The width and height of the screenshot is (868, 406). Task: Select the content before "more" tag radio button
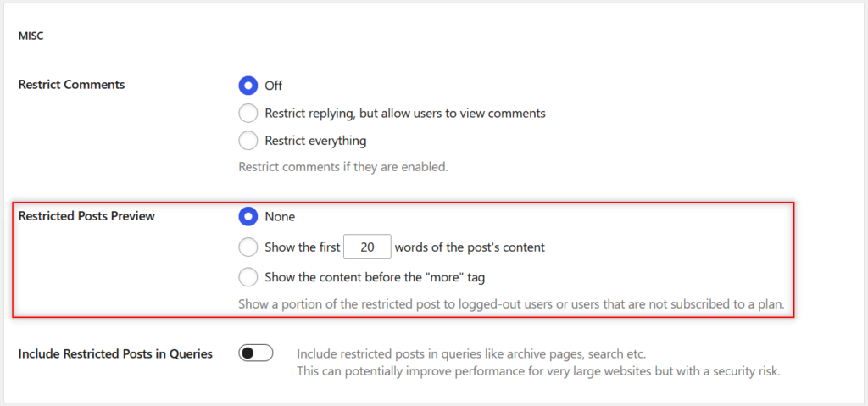[x=248, y=277]
